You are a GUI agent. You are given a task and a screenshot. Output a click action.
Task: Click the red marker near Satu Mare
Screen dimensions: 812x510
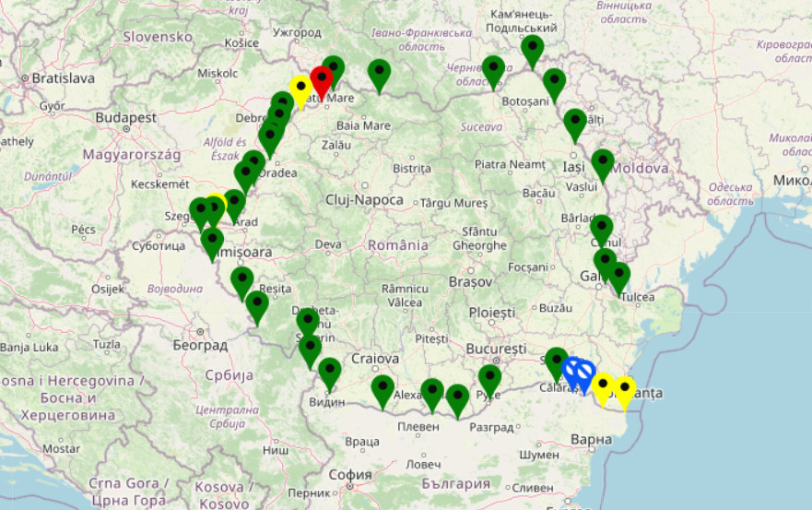[322, 81]
